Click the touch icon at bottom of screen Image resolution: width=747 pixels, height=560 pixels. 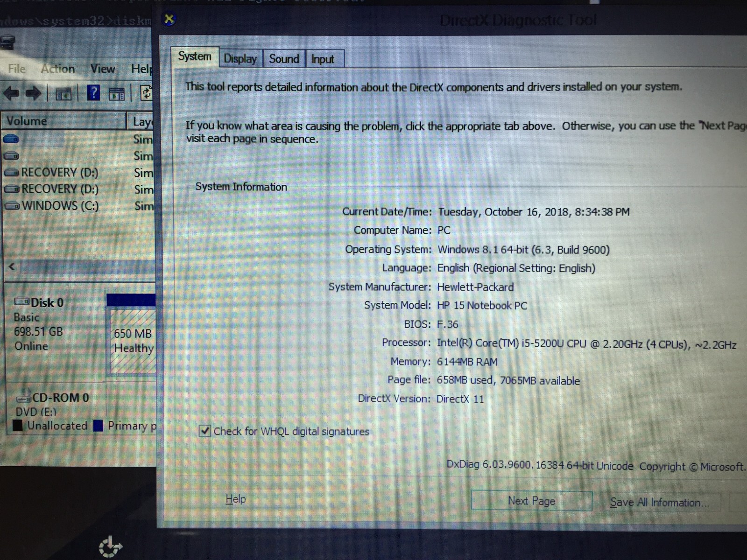coord(110,546)
